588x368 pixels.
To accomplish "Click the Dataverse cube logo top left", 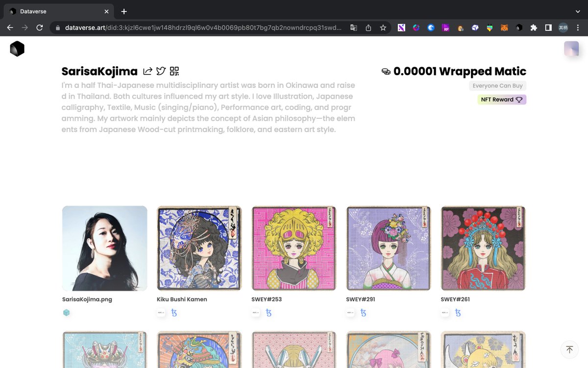I will click(x=17, y=49).
